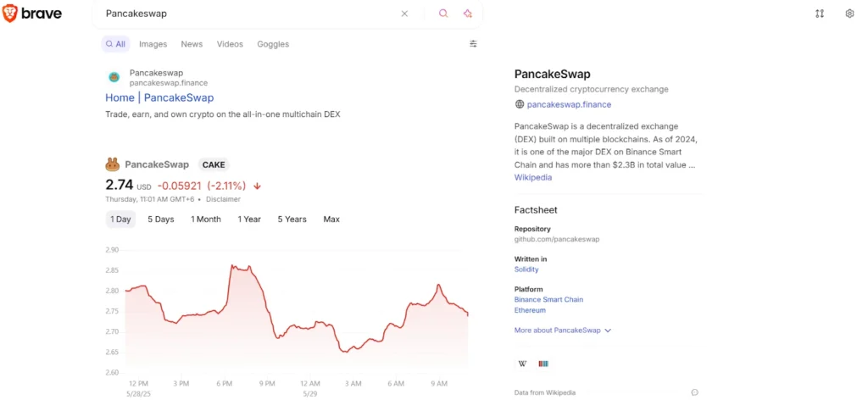Image resolution: width=868 pixels, height=400 pixels.
Task: Select the 1 Day chart range
Action: (120, 219)
